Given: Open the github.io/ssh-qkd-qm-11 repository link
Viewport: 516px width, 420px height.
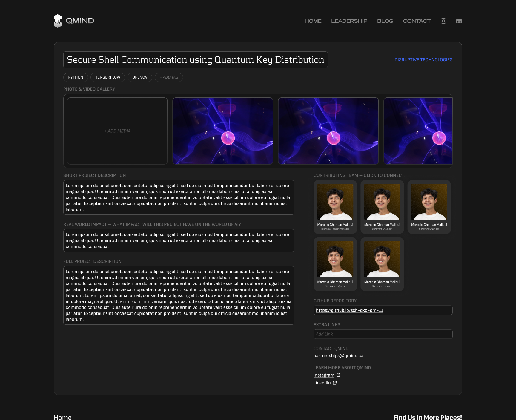Looking at the screenshot, I should [x=349, y=310].
